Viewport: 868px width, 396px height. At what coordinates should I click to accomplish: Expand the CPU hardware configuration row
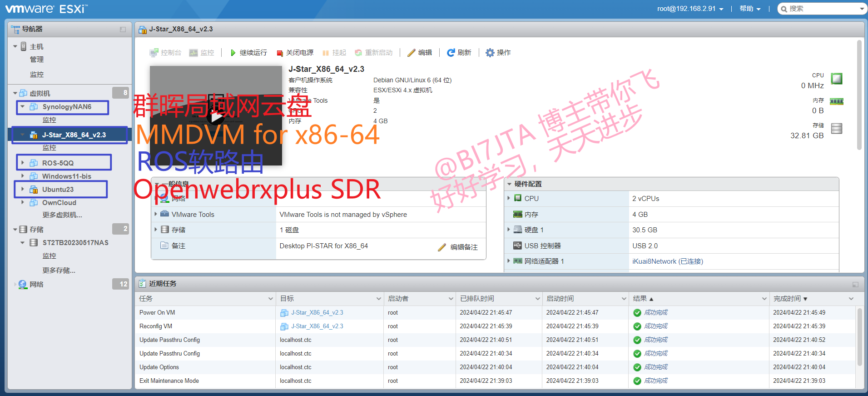pos(509,198)
